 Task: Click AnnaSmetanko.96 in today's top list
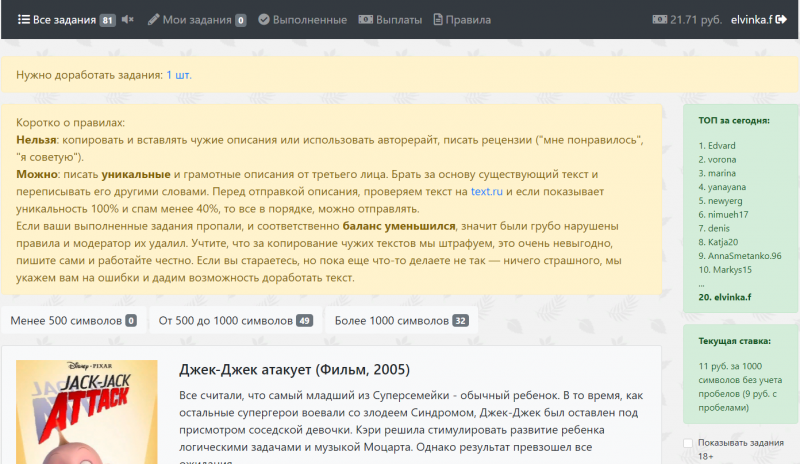click(x=744, y=256)
